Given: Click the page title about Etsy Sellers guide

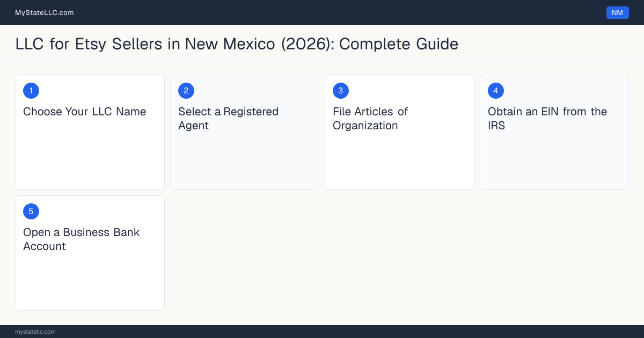Looking at the screenshot, I should 237,43.
